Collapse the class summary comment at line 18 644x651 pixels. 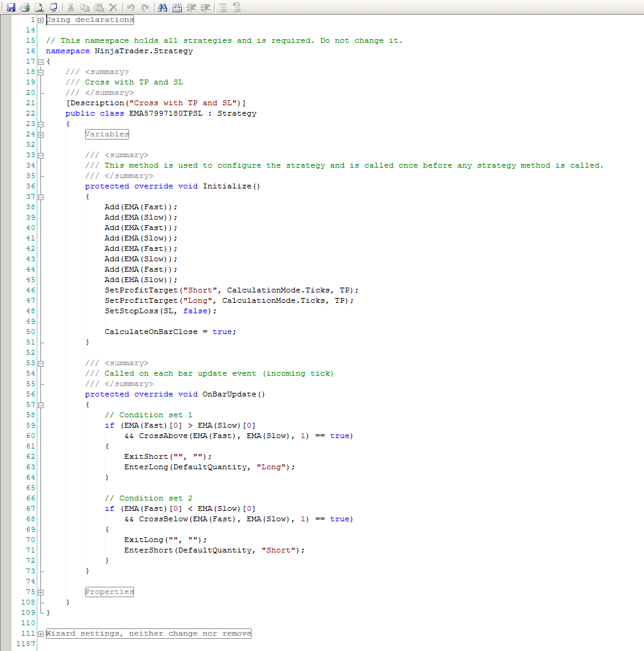[41, 72]
